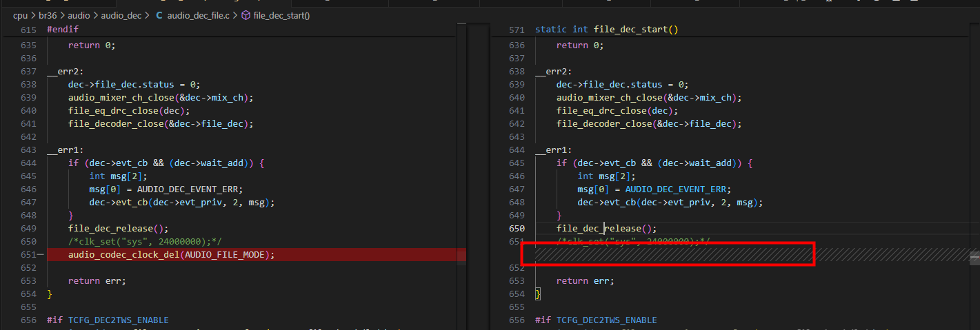Open the br36 breadcrumb segment

[x=46, y=15]
